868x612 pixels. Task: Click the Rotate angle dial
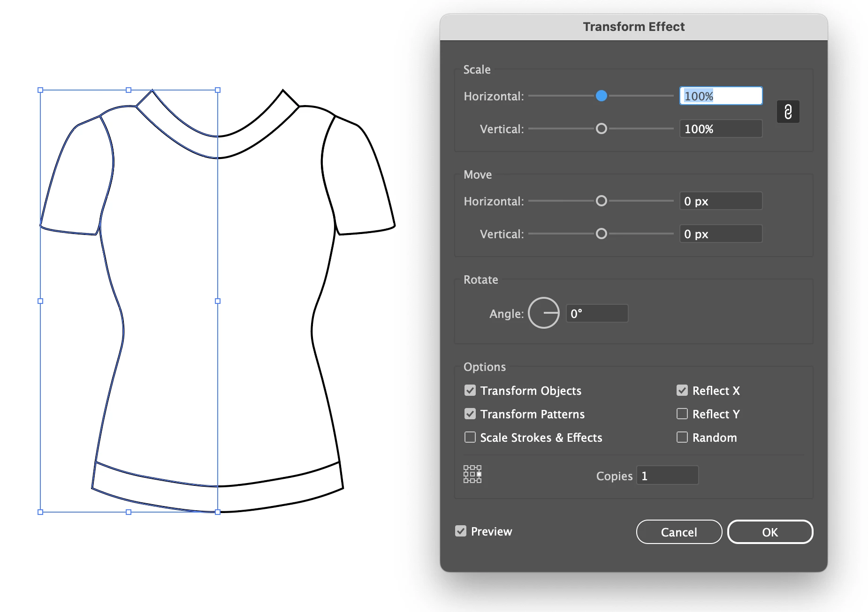click(544, 313)
